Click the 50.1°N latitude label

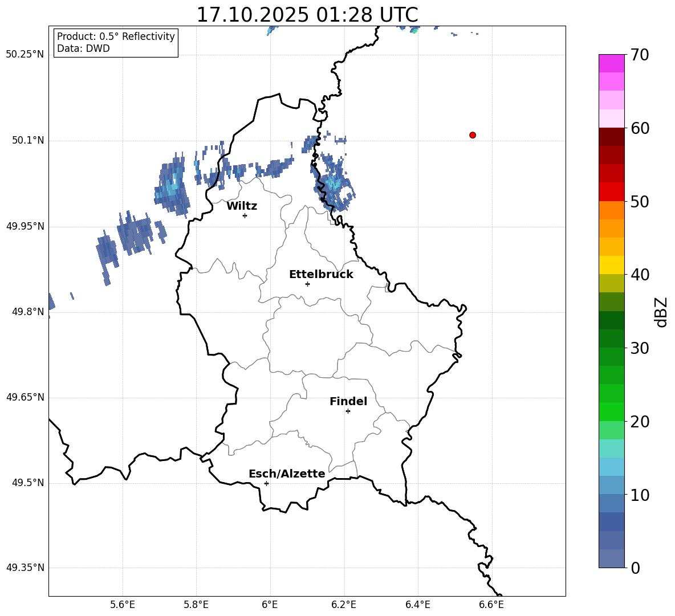click(28, 141)
